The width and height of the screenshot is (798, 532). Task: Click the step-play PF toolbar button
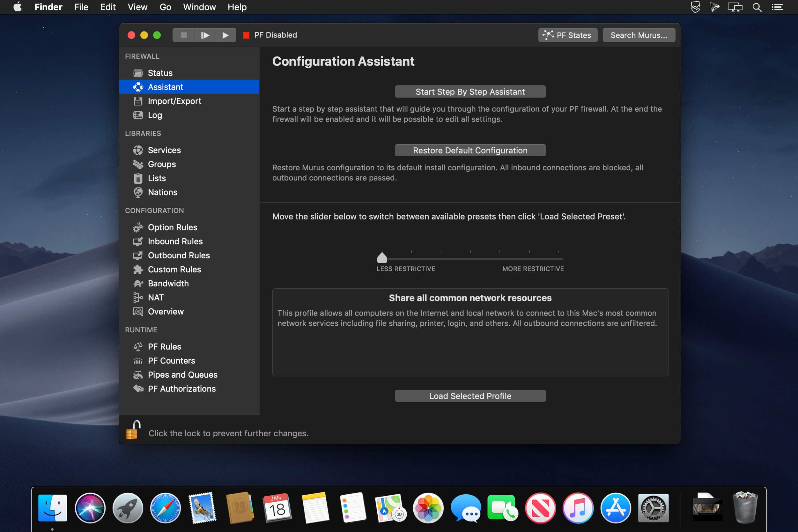click(x=205, y=35)
